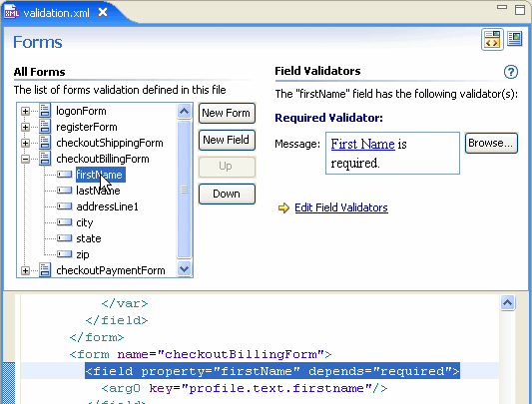
Task: Click inside the Message text box
Action: coord(392,154)
